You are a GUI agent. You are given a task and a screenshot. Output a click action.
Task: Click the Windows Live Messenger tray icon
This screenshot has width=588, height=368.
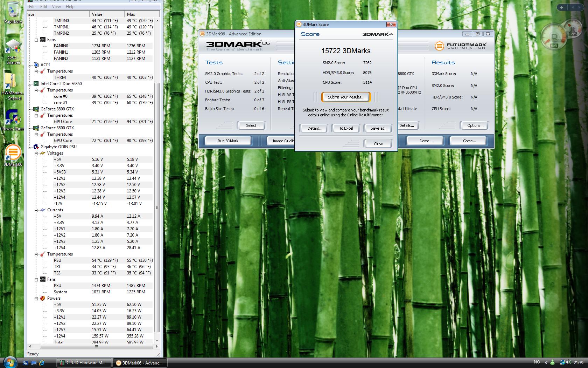[x=553, y=362]
